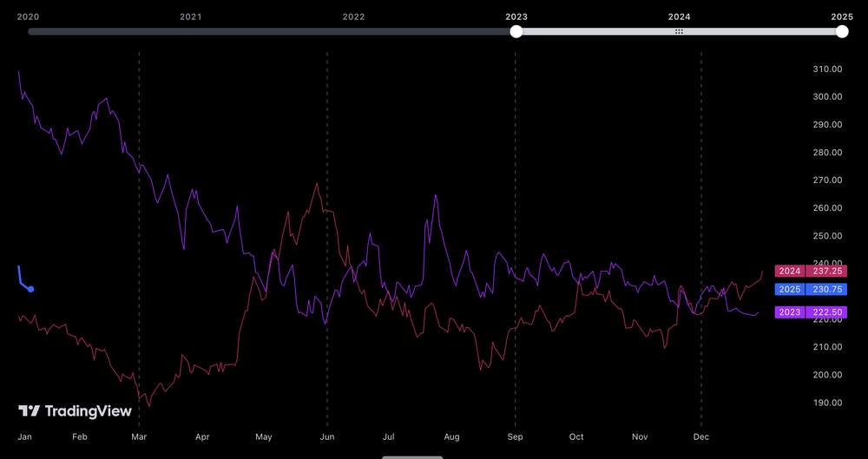This screenshot has height=459, width=868.
Task: Click the Apr month label
Action: (202, 436)
